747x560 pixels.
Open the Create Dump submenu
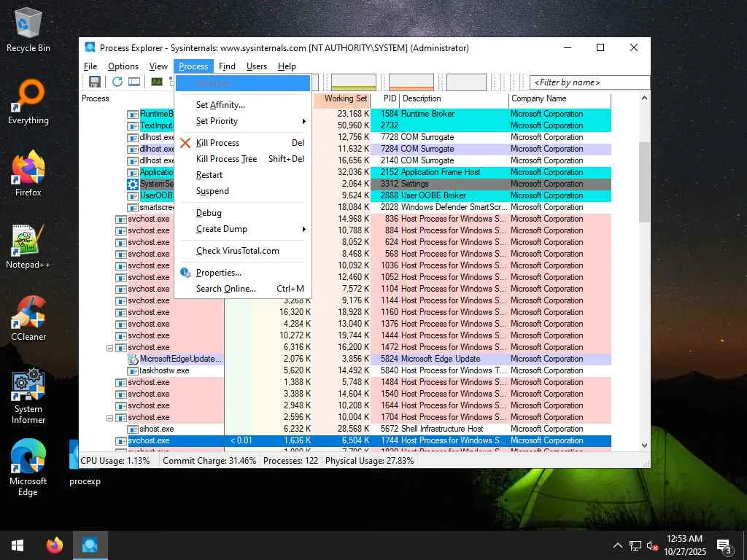point(243,229)
